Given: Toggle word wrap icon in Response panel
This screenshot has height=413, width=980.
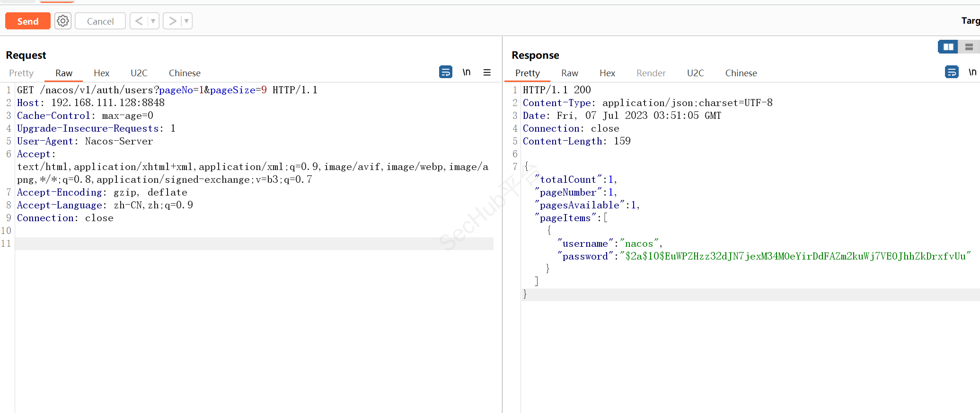Looking at the screenshot, I should 951,72.
